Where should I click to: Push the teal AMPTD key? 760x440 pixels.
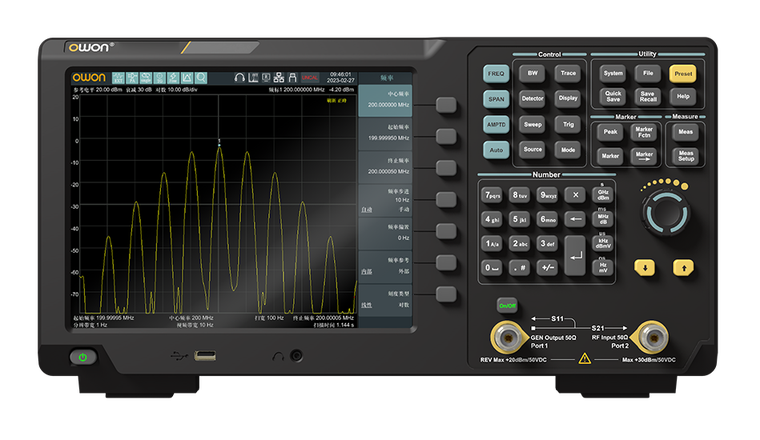496,125
